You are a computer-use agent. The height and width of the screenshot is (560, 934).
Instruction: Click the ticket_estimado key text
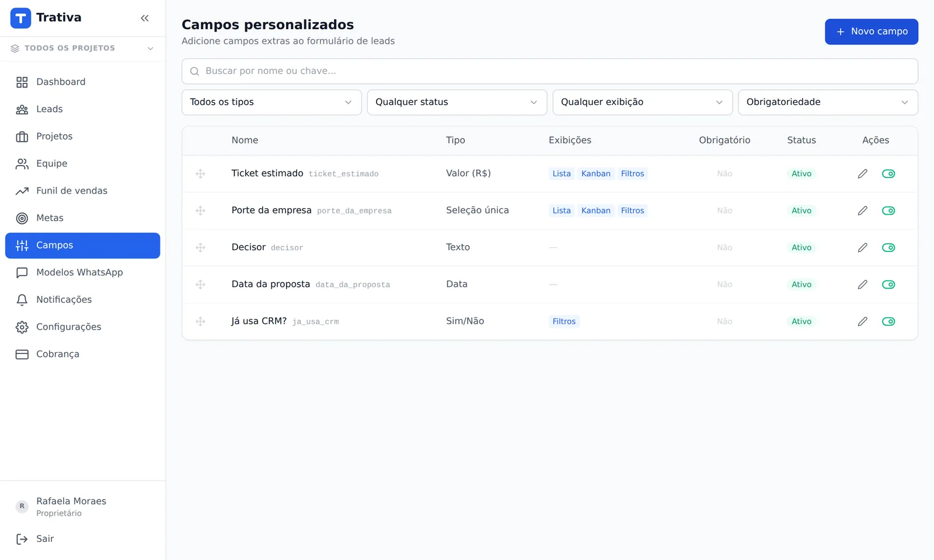[x=344, y=174]
